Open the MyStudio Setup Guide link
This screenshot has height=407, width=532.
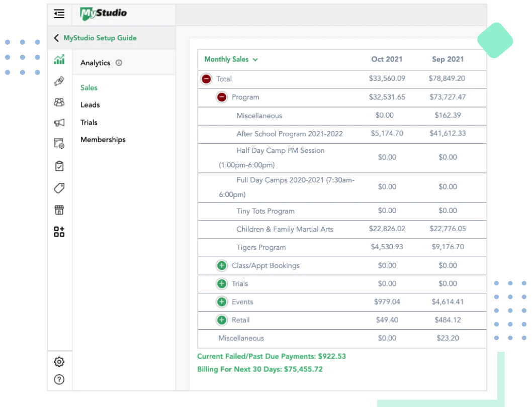(x=100, y=38)
